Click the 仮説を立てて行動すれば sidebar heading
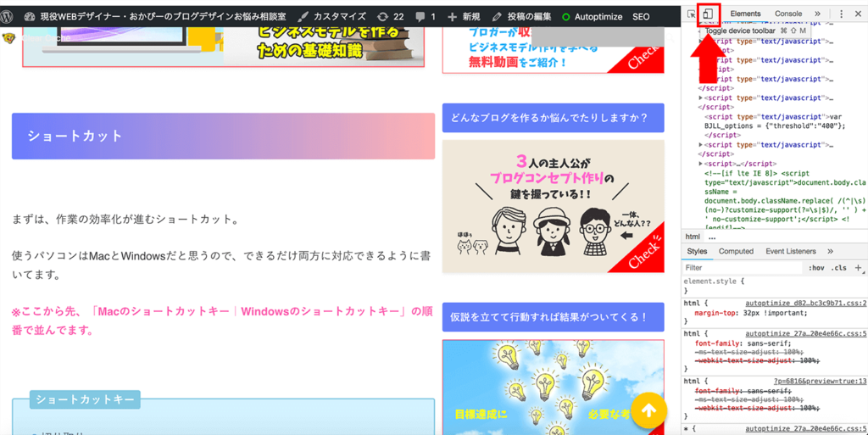Screen dimensions: 868x435 [553, 317]
